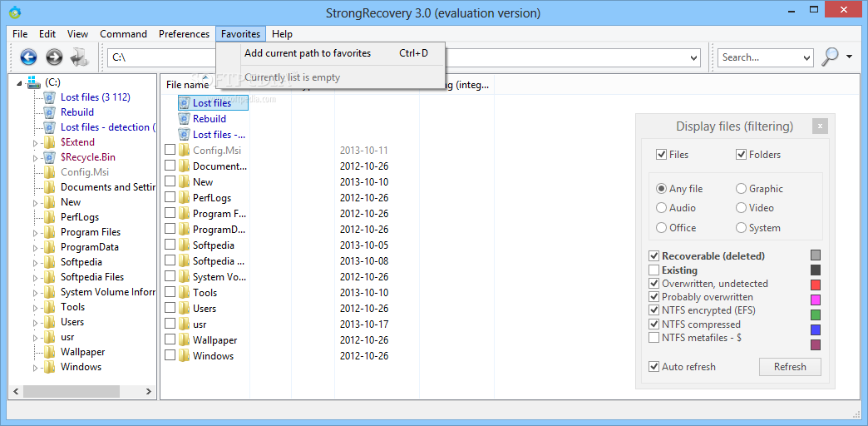Screen dimensions: 868x426
Task: Select the Graphic radio button
Action: pyautogui.click(x=742, y=189)
